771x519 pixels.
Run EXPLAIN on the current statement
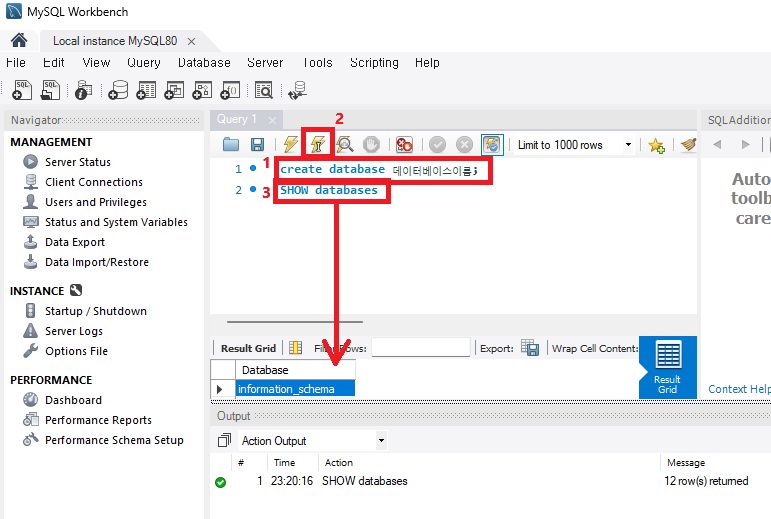pyautogui.click(x=345, y=144)
